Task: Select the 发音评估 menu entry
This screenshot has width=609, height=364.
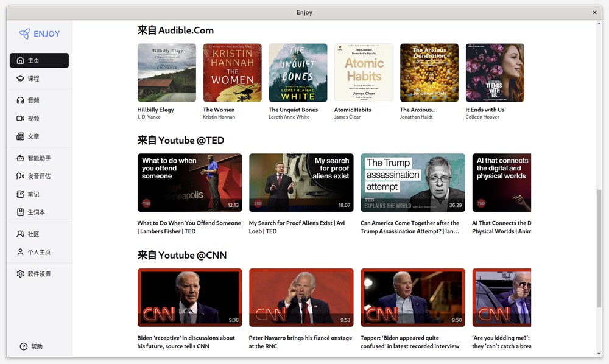Action: coord(39,176)
